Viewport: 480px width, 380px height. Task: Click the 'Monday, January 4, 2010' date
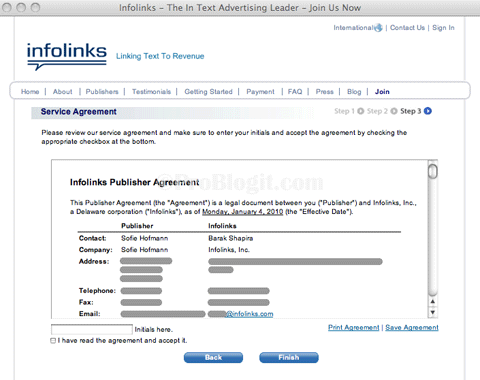click(243, 212)
